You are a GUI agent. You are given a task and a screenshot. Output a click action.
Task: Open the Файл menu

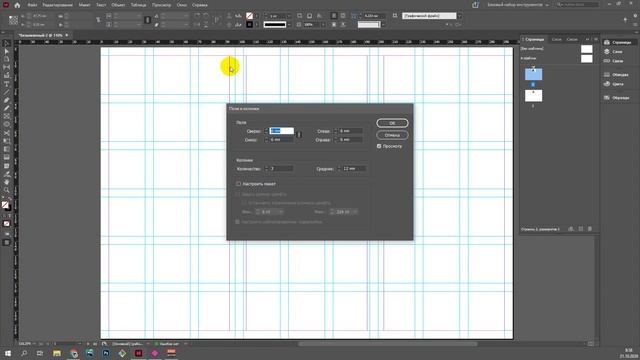point(32,5)
